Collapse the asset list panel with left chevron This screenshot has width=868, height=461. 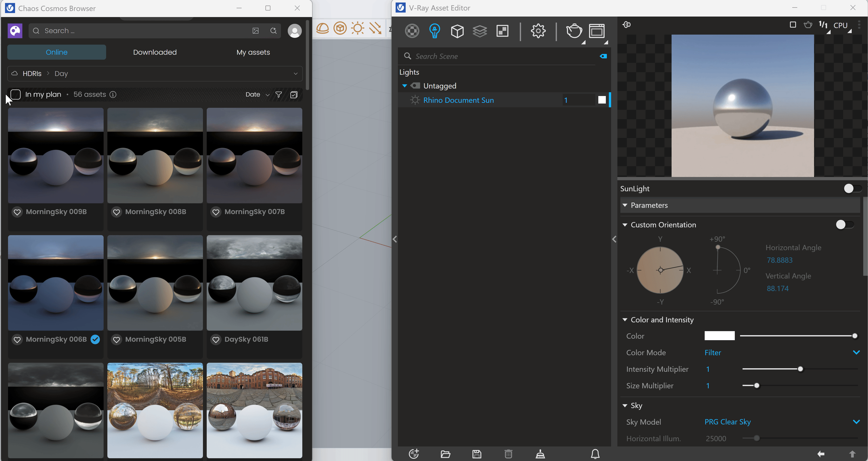tap(395, 239)
